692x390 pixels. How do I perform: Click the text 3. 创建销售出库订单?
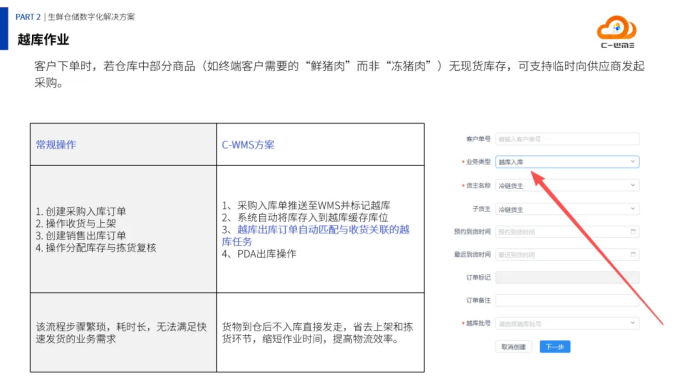click(81, 235)
